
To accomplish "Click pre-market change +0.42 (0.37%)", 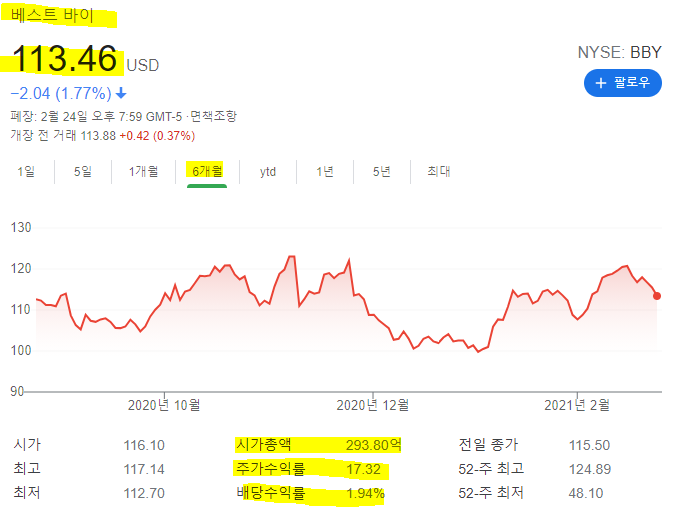I will pyautogui.click(x=157, y=136).
